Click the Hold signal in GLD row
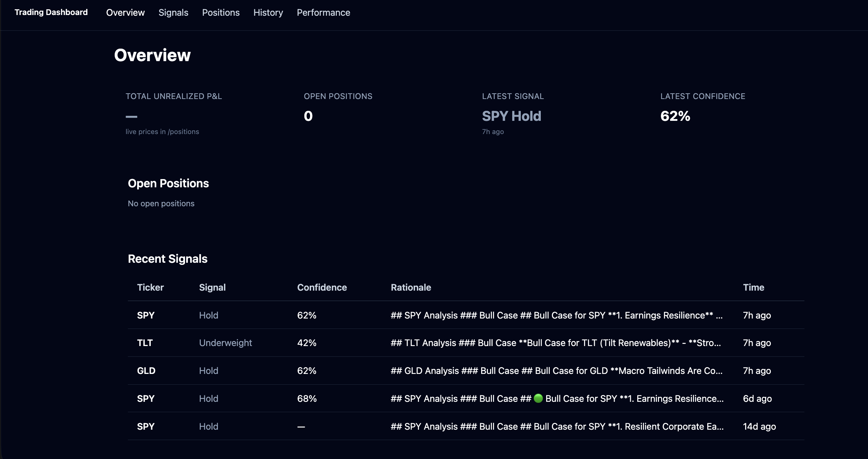 (x=209, y=371)
